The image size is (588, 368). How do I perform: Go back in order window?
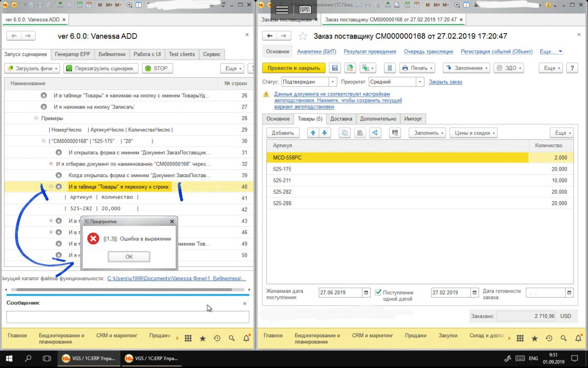270,36
